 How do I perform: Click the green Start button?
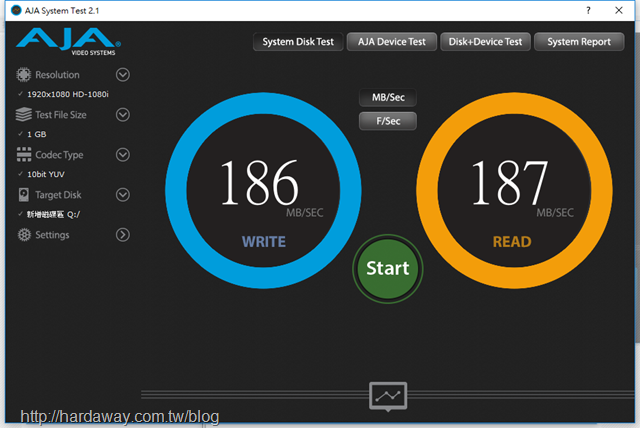pyautogui.click(x=388, y=268)
